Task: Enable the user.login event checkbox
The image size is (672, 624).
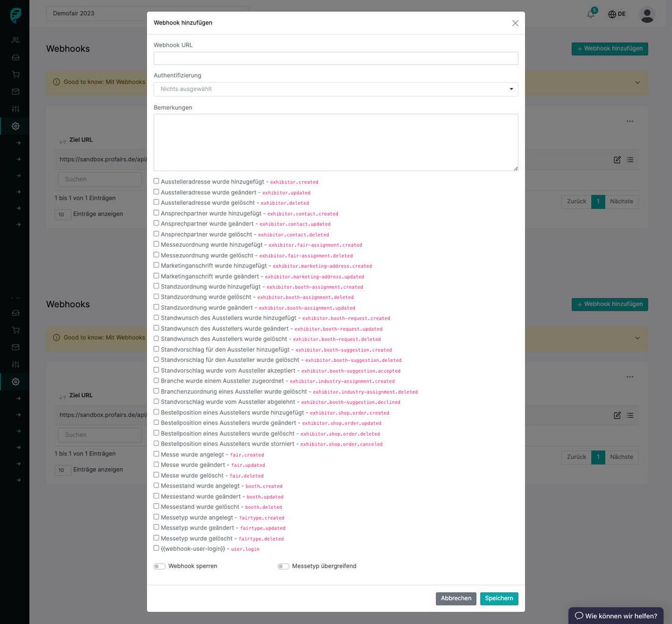Action: pos(157,548)
